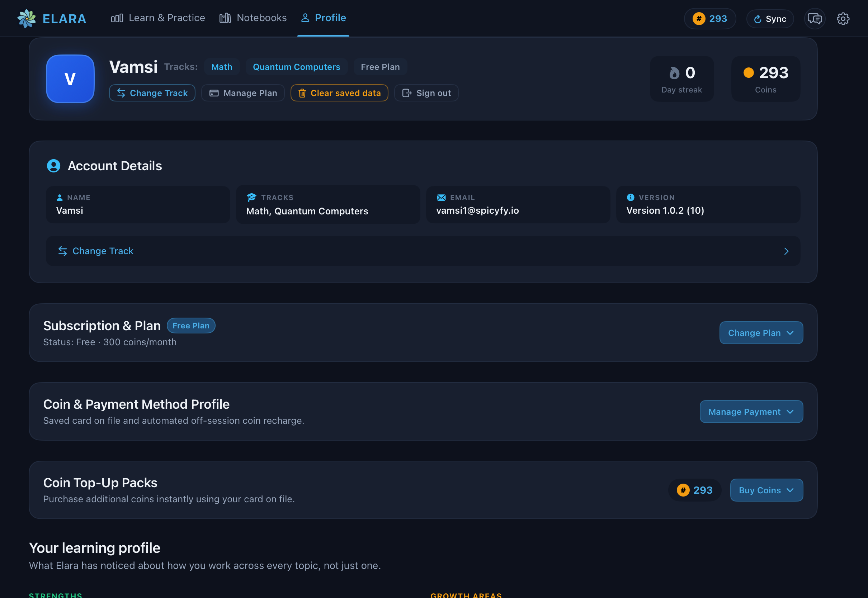Switch to the Notebooks tab

(x=253, y=18)
